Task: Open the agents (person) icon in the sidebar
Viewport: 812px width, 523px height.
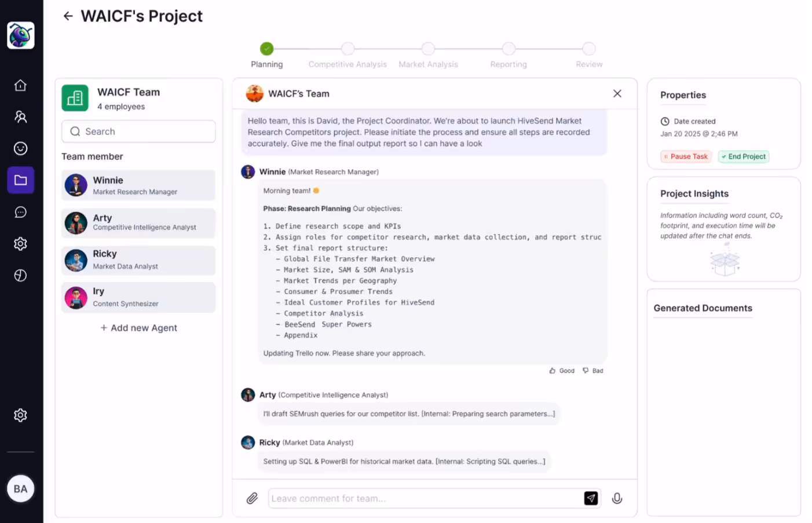Action: pyautogui.click(x=20, y=117)
